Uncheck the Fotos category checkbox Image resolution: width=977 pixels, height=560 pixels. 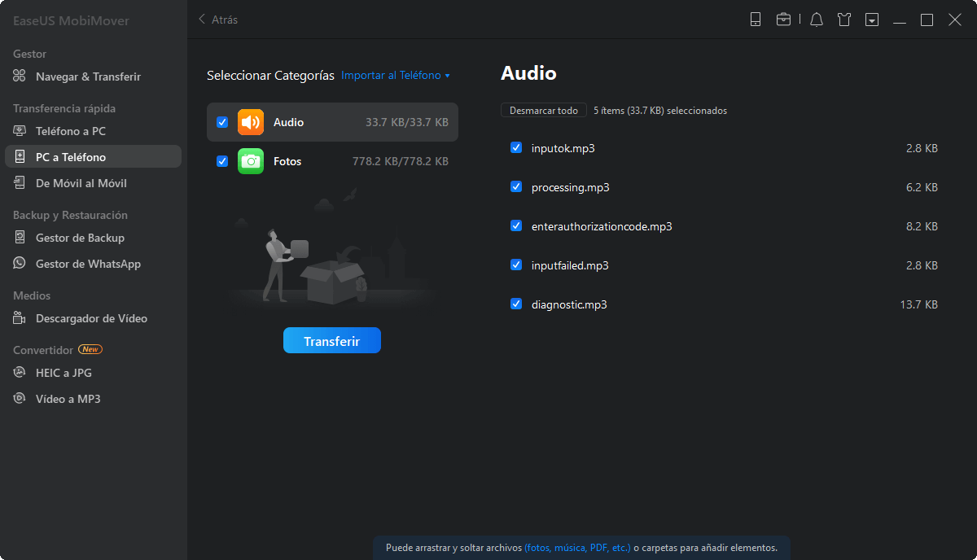pyautogui.click(x=222, y=161)
